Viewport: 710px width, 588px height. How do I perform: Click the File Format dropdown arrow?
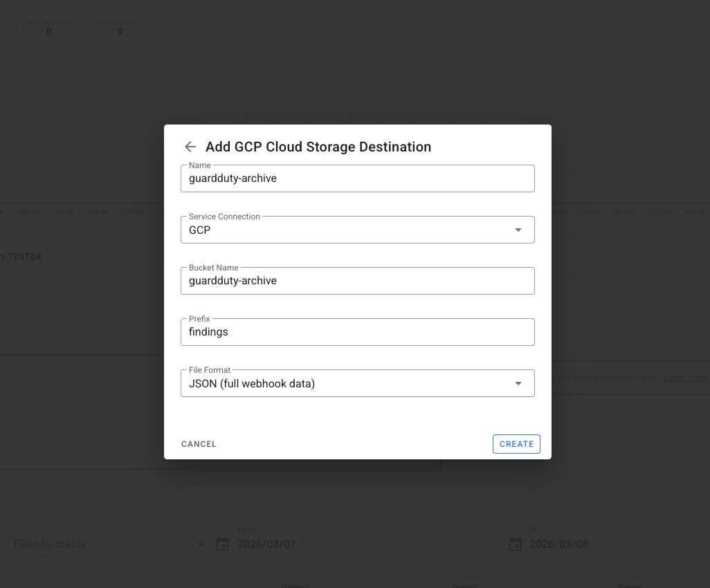518,383
